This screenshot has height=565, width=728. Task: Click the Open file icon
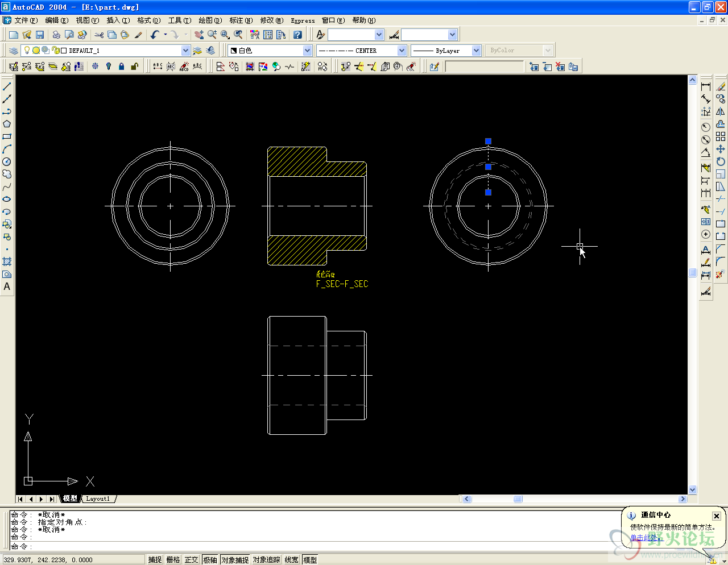coord(27,35)
